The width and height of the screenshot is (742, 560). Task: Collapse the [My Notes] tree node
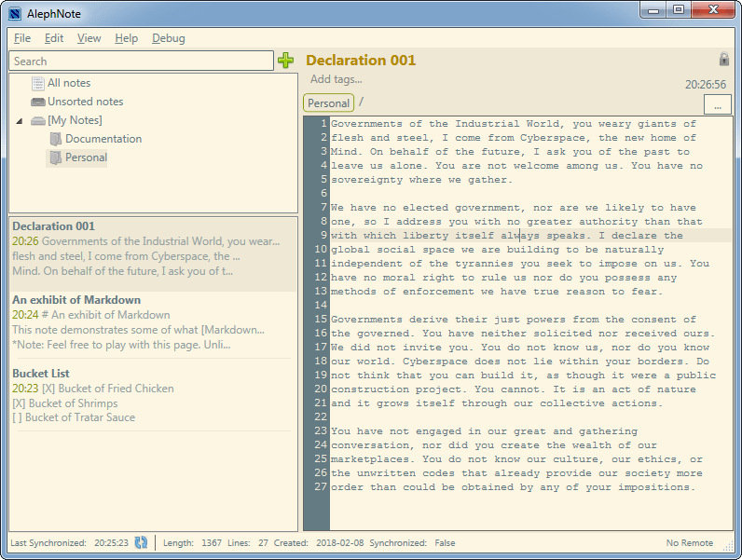pyautogui.click(x=20, y=121)
